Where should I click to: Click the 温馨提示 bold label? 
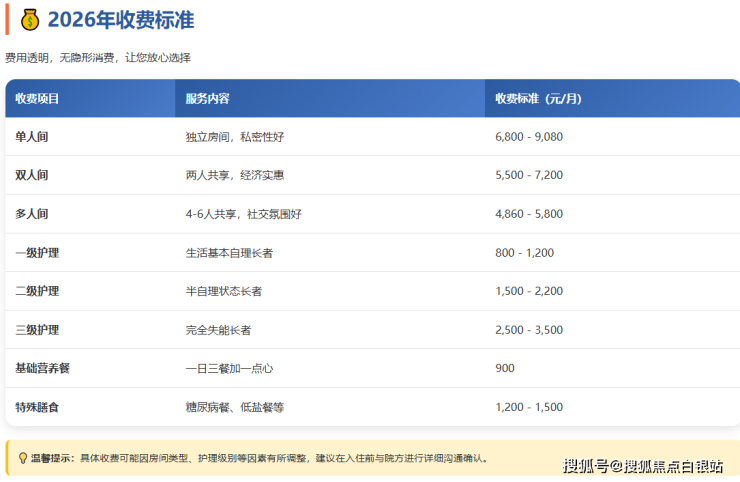click(x=52, y=458)
